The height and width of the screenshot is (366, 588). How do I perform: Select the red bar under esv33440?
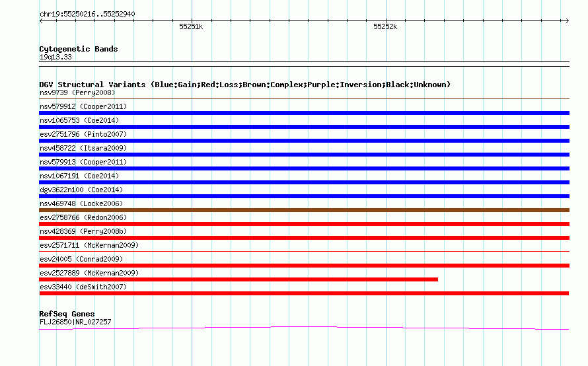pyautogui.click(x=304, y=293)
